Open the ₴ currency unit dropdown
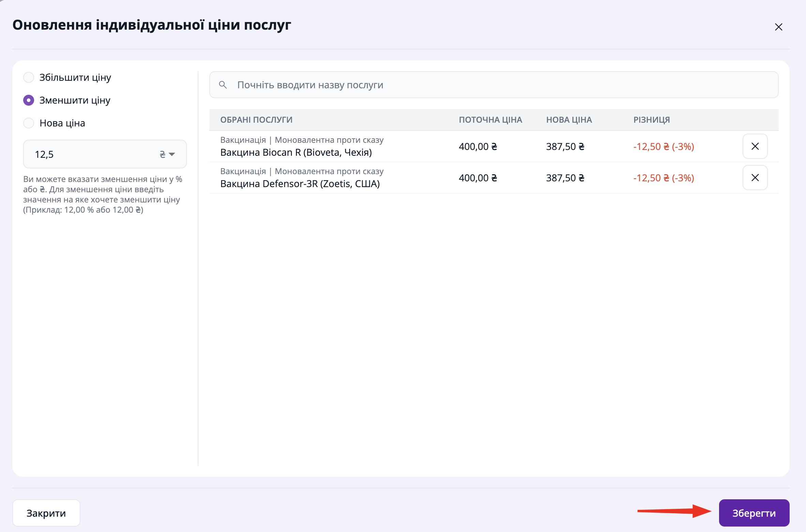806x532 pixels. [163, 154]
